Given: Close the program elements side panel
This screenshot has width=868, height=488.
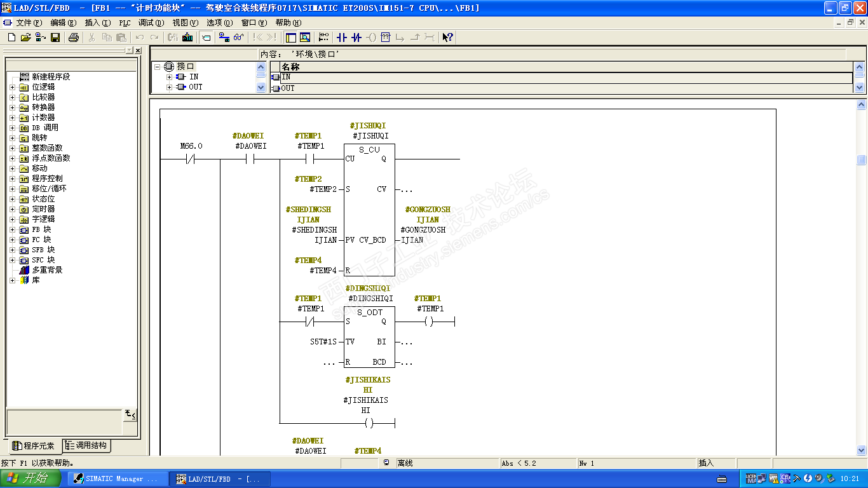Looking at the screenshot, I should 138,50.
